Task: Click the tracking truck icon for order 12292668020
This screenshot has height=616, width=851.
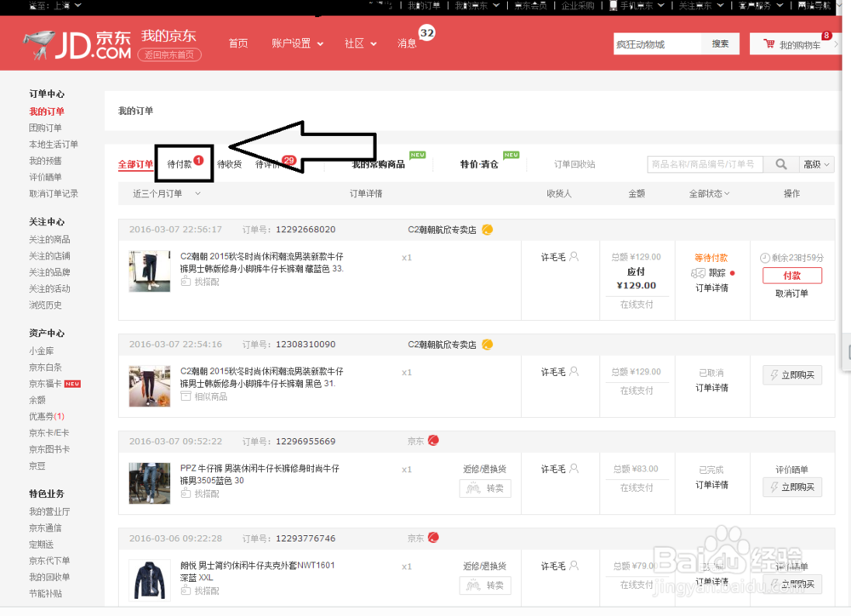Action: (x=698, y=273)
